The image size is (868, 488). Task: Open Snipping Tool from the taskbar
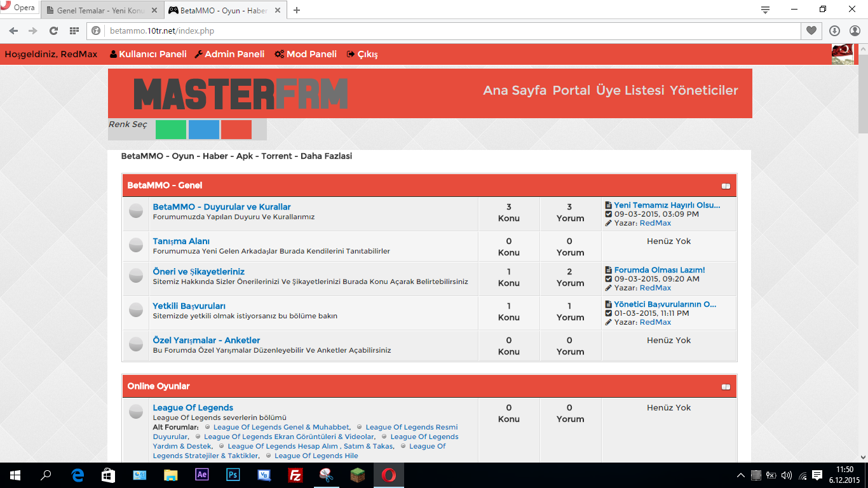pyautogui.click(x=326, y=475)
